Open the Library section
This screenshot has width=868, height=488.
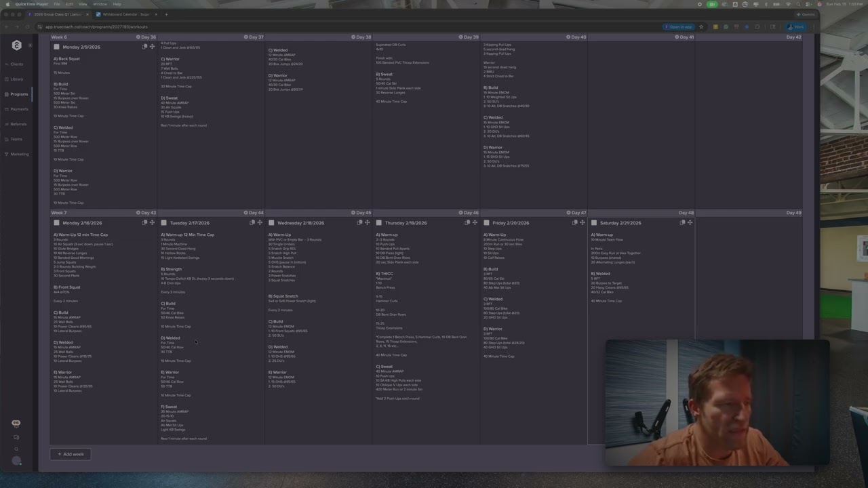tap(16, 79)
